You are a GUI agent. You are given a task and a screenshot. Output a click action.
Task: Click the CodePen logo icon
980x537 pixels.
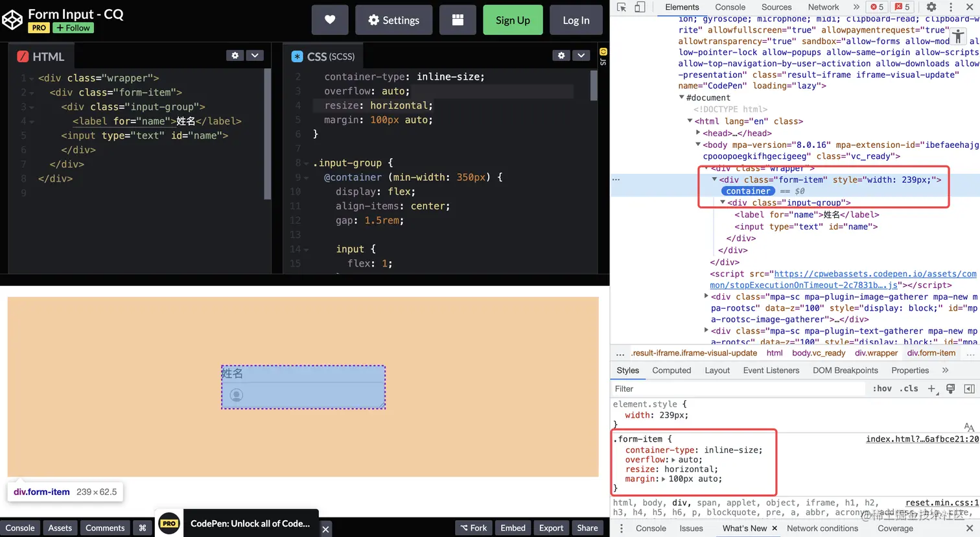[12, 19]
